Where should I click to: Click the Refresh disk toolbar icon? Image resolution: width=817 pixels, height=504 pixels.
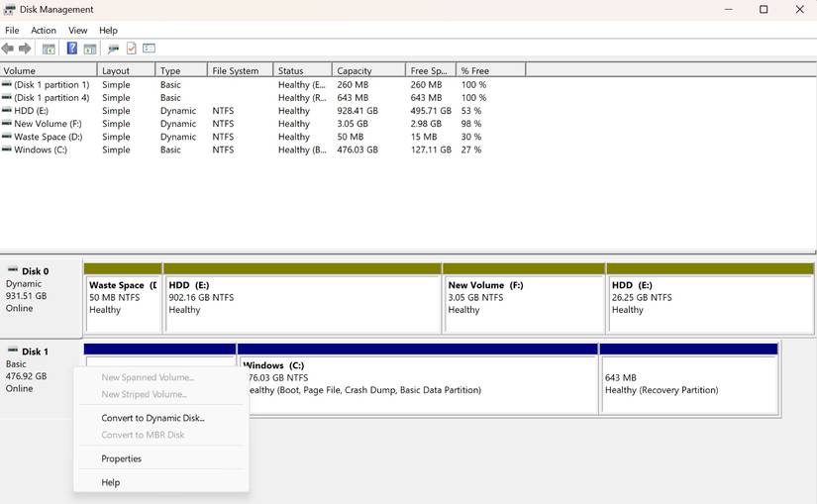tap(113, 49)
